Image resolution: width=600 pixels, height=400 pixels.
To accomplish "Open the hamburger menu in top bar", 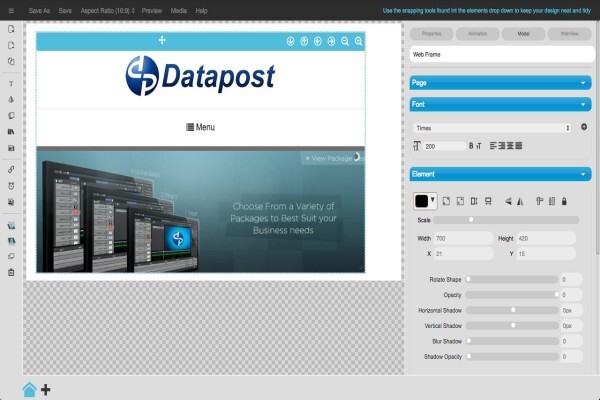I will click(x=11, y=11).
